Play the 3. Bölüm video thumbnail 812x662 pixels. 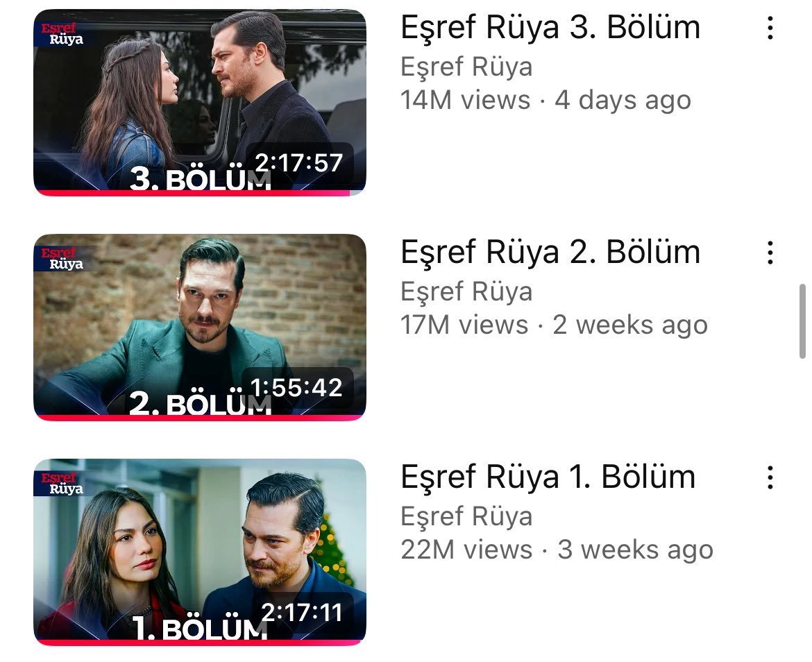click(200, 103)
